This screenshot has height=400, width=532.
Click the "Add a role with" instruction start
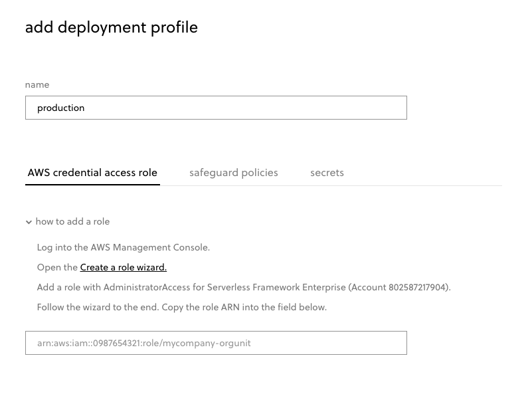tap(69, 287)
